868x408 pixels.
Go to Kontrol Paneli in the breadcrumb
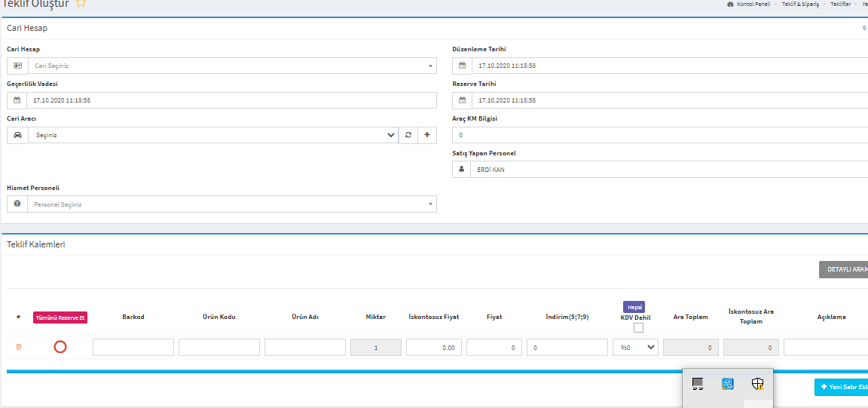753,5
